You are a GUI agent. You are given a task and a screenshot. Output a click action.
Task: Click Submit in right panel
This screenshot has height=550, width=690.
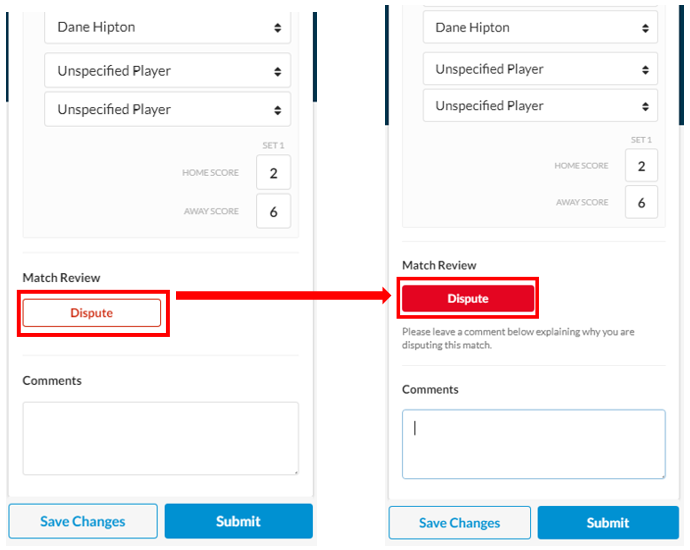pyautogui.click(x=608, y=523)
